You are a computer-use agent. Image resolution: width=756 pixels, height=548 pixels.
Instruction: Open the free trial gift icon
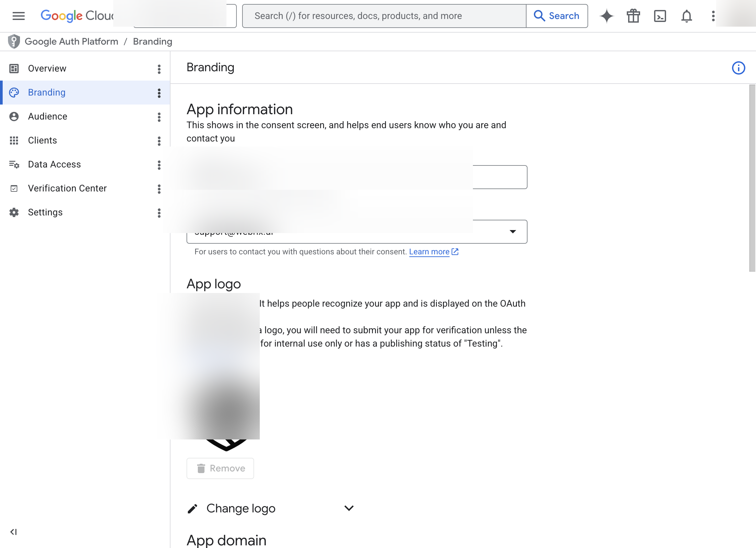(x=633, y=16)
